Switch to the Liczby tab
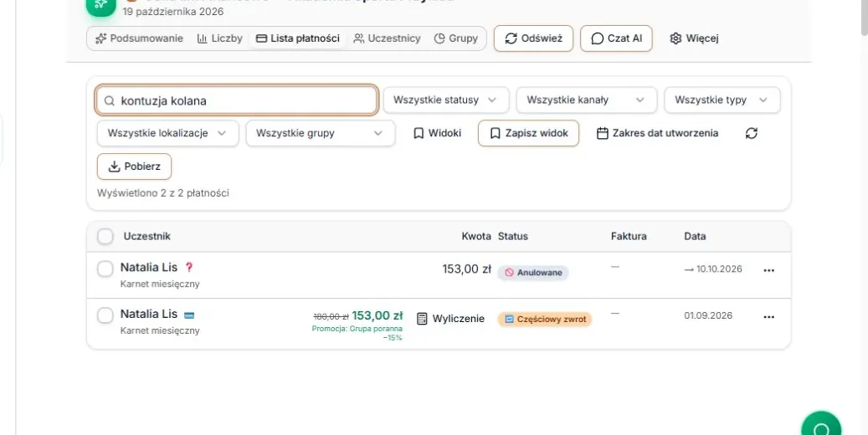 [x=220, y=38]
